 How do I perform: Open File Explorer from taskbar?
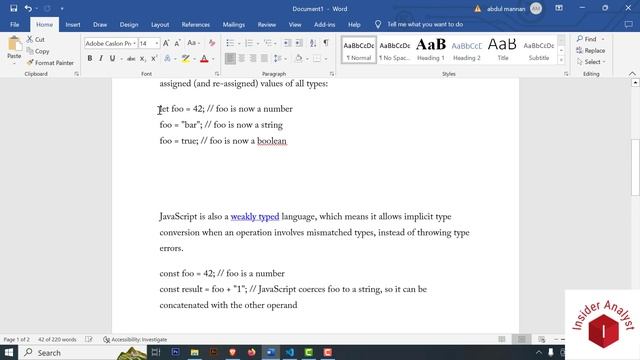[194, 352]
